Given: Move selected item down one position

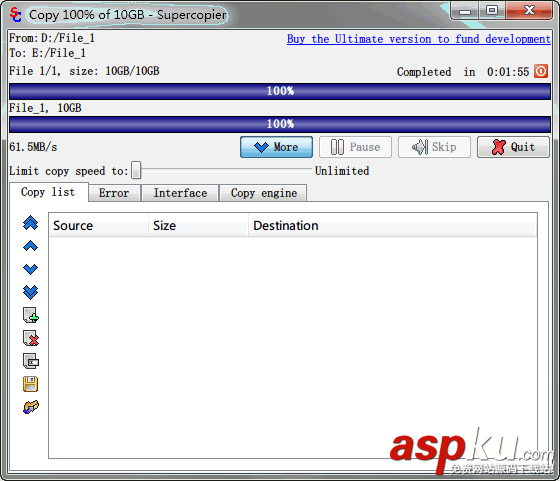Looking at the screenshot, I should [x=30, y=269].
